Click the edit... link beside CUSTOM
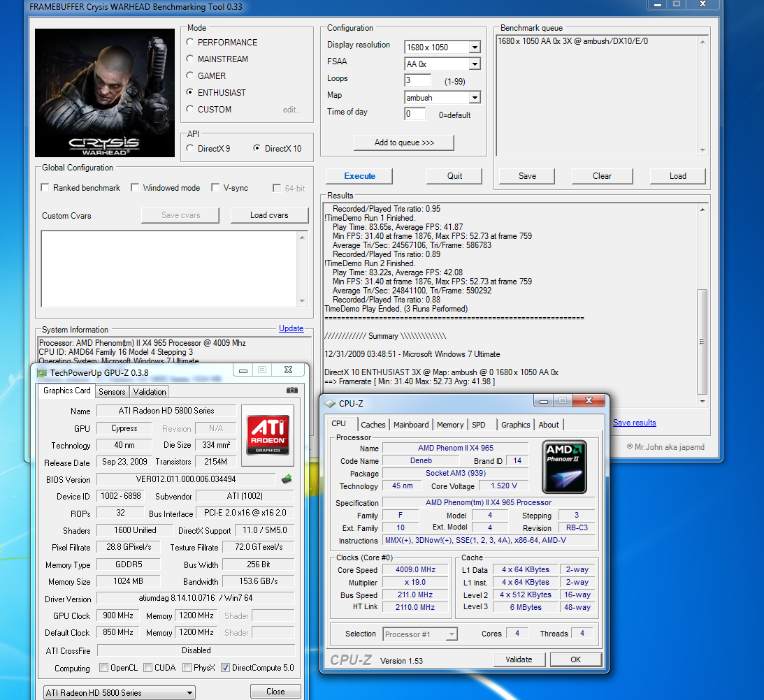 coord(292,110)
